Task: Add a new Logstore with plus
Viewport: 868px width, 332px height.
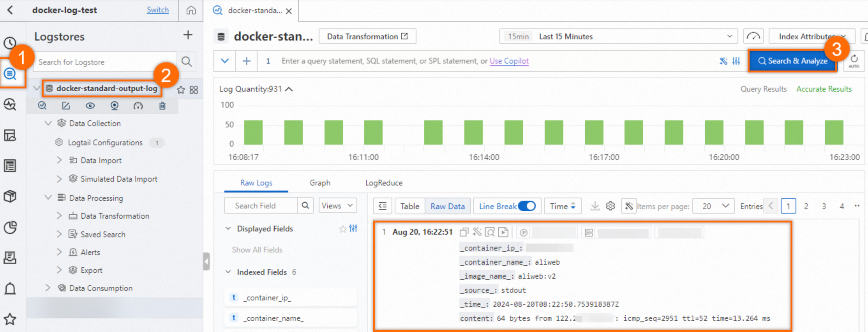Action: pyautogui.click(x=188, y=35)
